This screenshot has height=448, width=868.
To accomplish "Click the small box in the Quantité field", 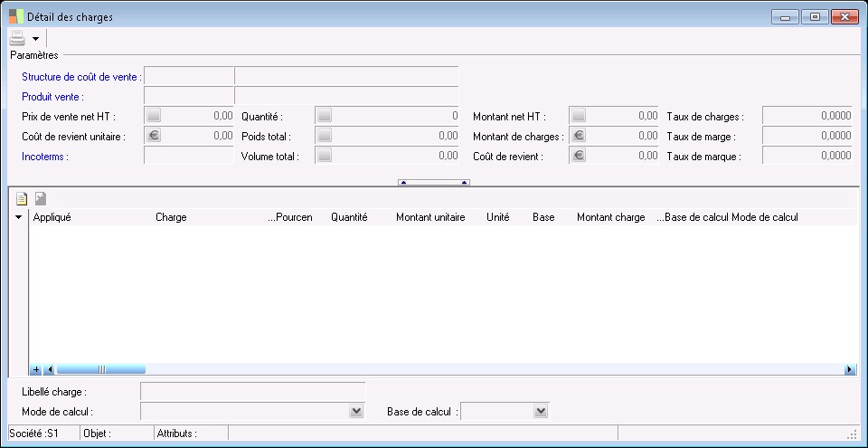I will [324, 116].
